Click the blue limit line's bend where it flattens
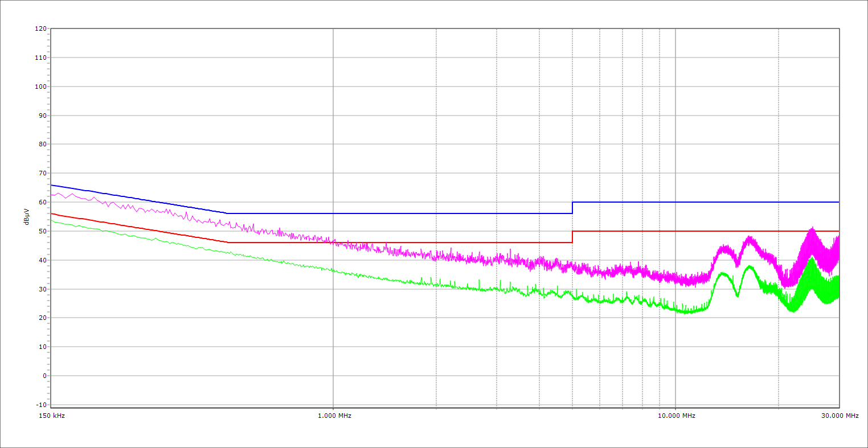The width and height of the screenshot is (868, 448). (227, 213)
